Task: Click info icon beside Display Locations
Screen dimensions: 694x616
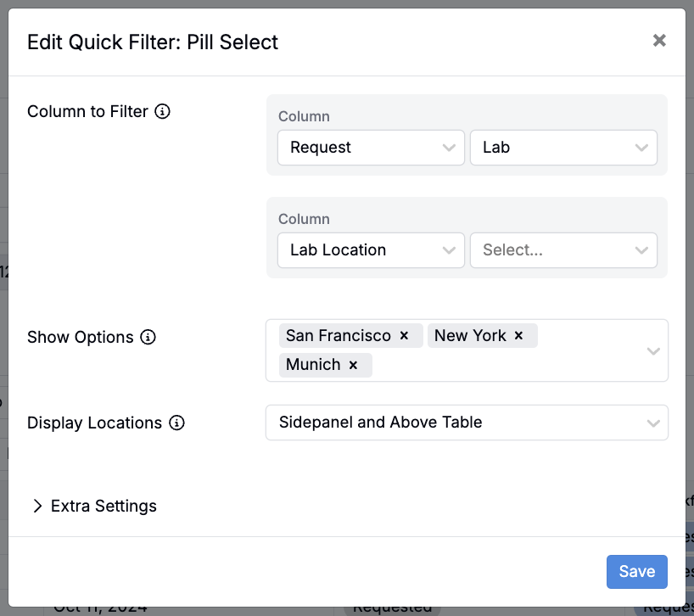Action: [x=176, y=423]
